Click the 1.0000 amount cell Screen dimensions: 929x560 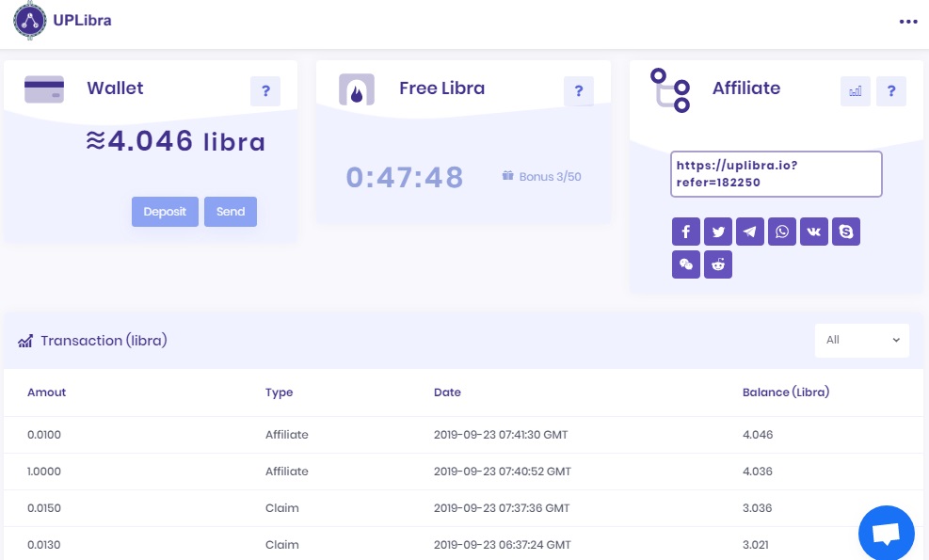pyautogui.click(x=44, y=472)
